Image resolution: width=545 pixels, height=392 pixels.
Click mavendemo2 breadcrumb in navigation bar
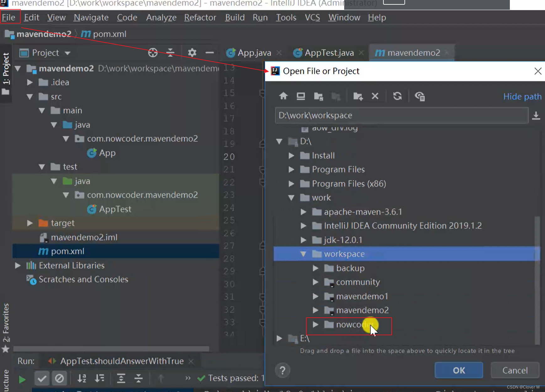44,34
